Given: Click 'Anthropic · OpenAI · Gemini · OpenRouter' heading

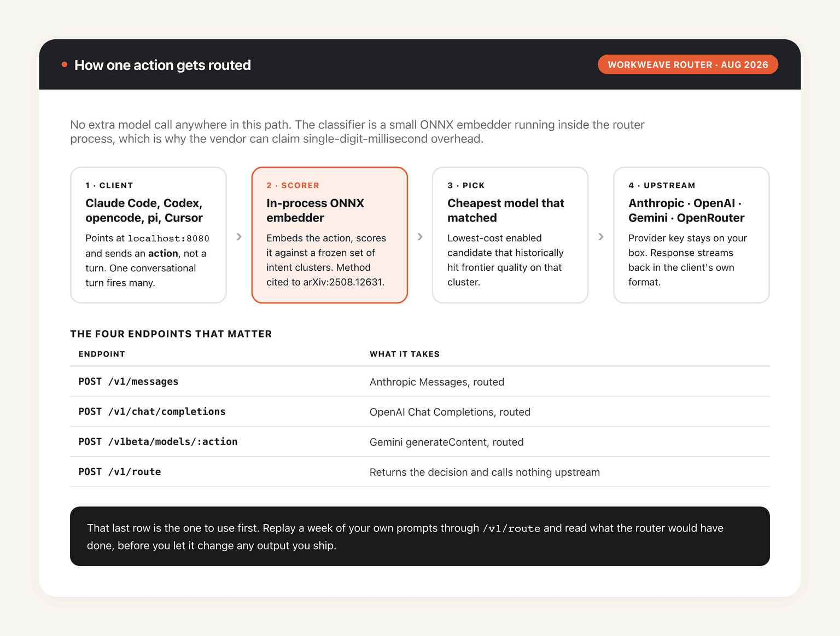Looking at the screenshot, I should [x=686, y=211].
